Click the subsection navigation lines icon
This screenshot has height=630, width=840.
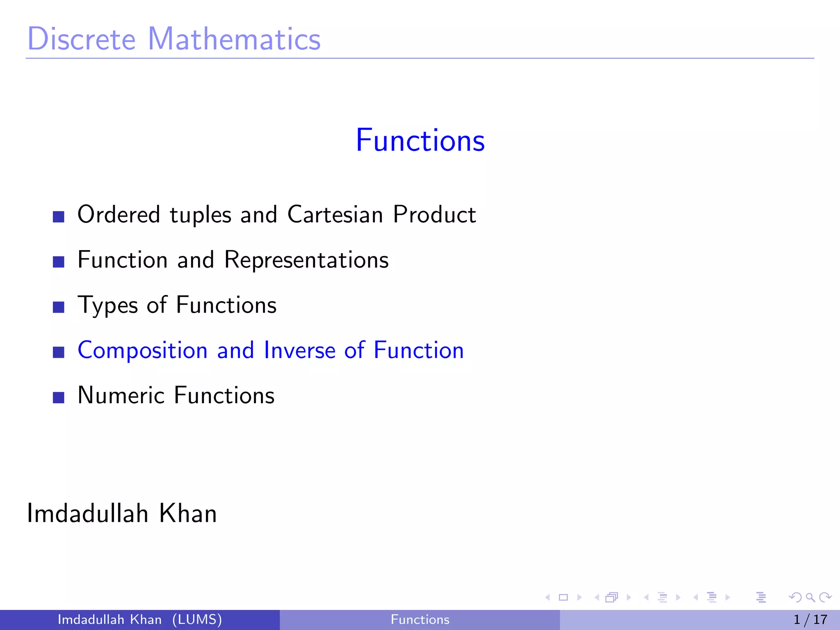click(662, 598)
